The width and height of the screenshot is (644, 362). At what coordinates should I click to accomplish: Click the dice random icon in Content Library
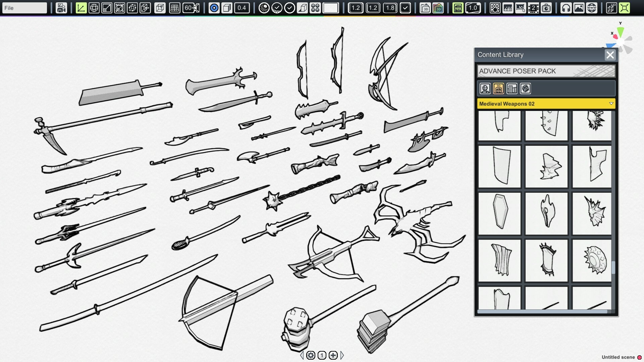[525, 88]
